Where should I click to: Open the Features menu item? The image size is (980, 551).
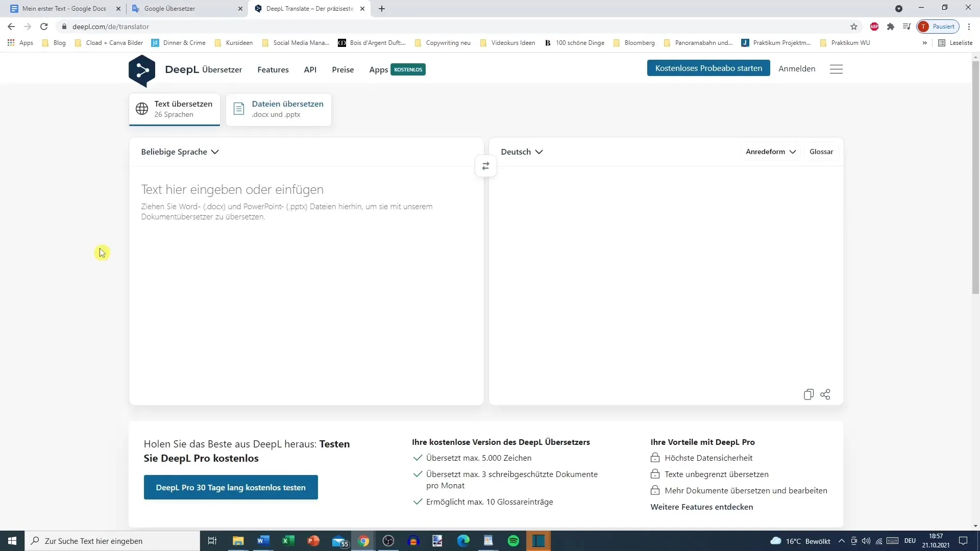(x=273, y=70)
